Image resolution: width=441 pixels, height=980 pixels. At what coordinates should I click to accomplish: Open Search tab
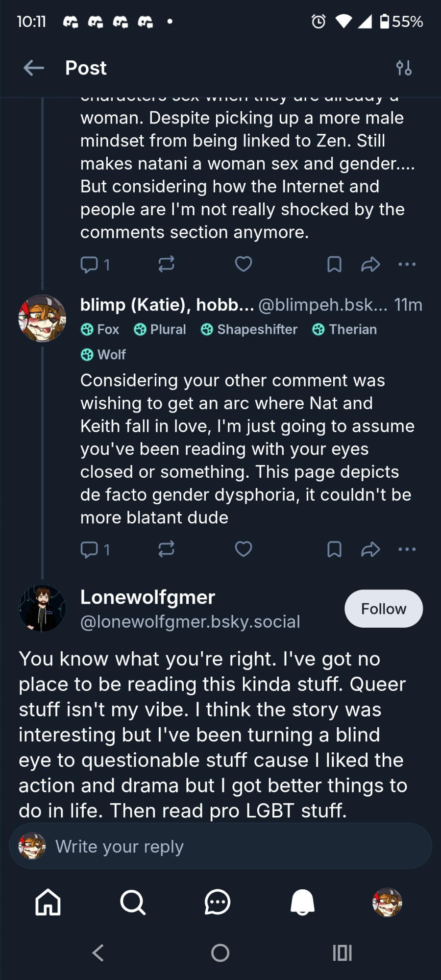132,902
